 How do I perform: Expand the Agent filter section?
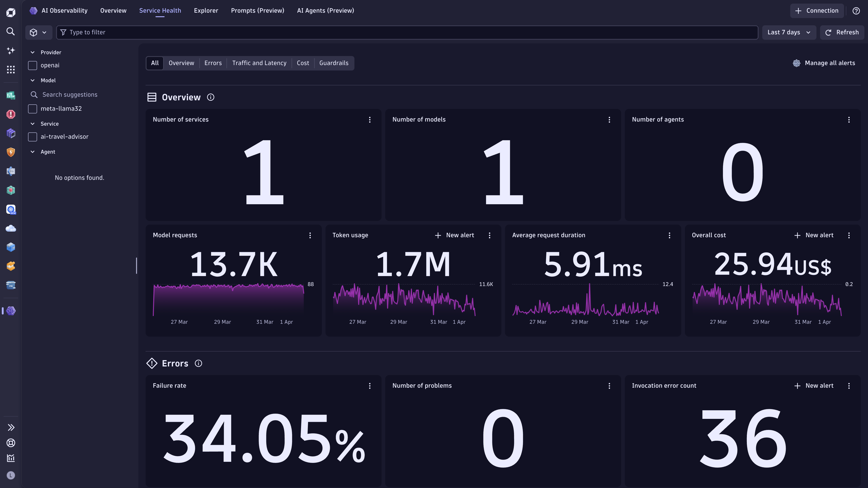point(33,152)
